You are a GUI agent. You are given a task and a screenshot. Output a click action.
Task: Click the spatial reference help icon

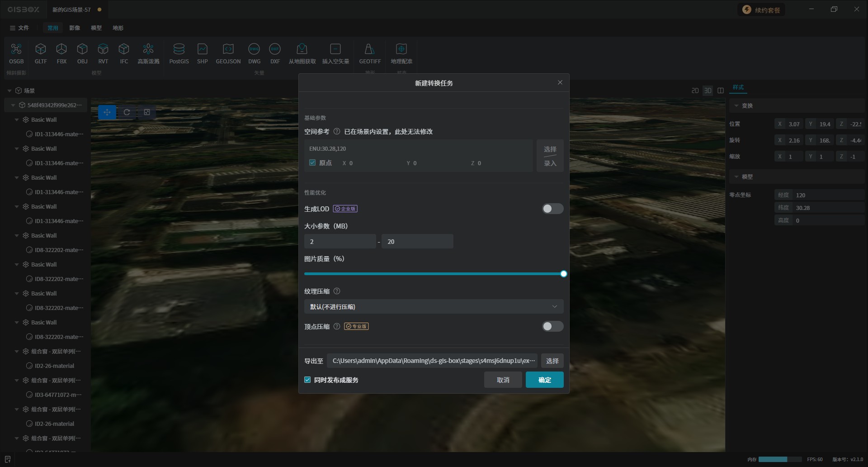coord(336,132)
